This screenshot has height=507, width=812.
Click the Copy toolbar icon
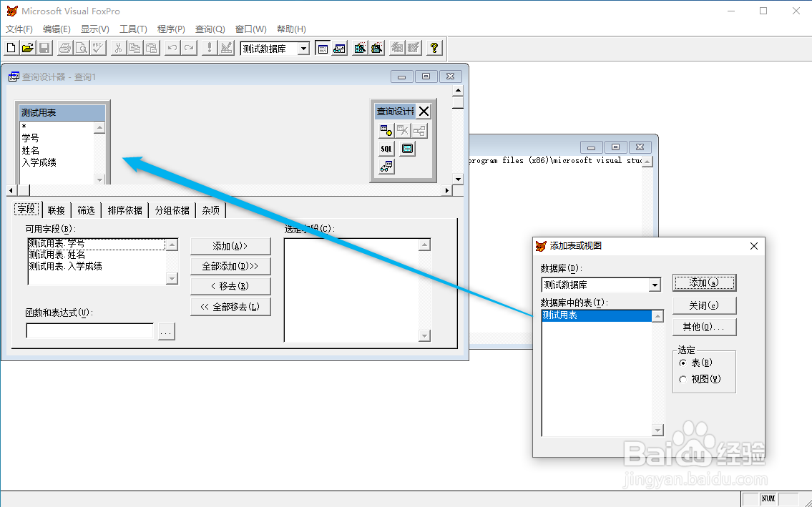tap(135, 48)
